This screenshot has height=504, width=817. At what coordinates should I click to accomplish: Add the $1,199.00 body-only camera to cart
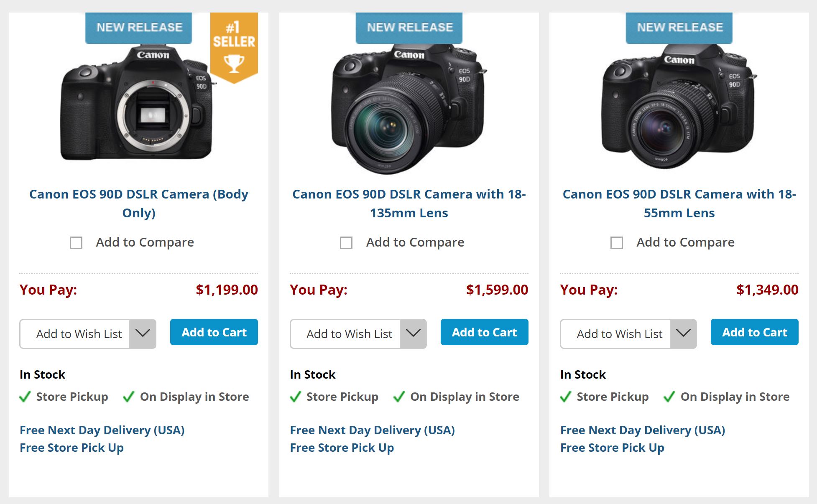click(x=214, y=332)
